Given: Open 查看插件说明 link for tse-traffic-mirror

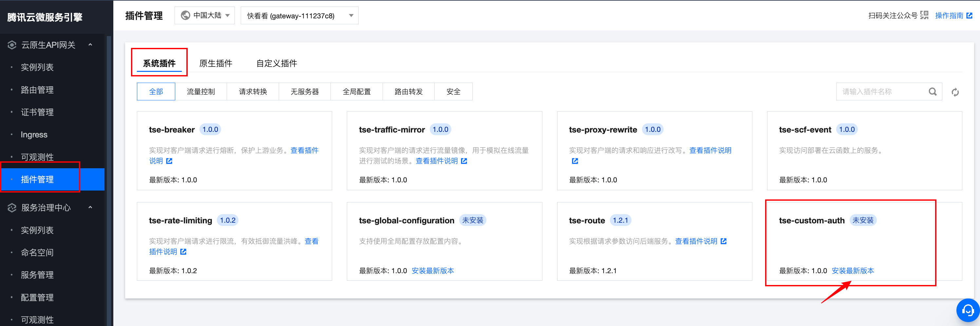Looking at the screenshot, I should (437, 161).
